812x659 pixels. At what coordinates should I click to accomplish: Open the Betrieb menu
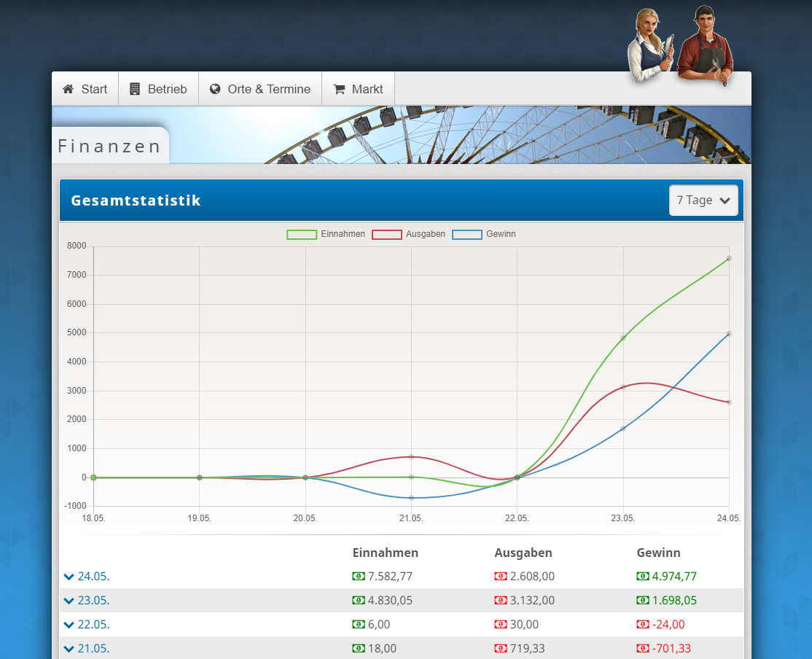coord(158,89)
